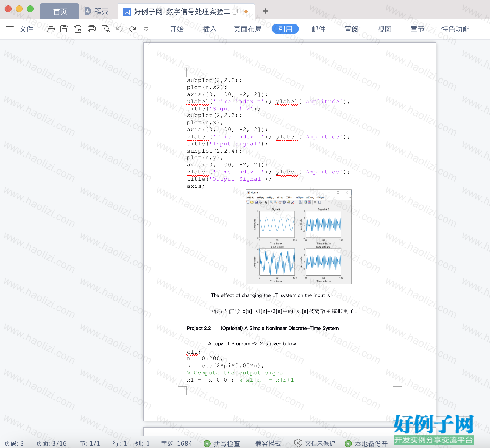Close the window with red button
The height and width of the screenshot is (448, 490).
(x=8, y=9)
